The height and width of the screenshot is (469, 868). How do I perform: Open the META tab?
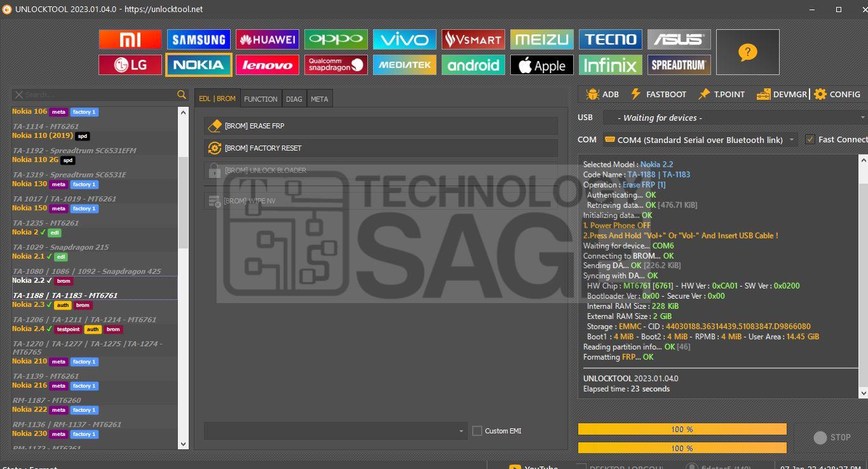click(x=320, y=99)
